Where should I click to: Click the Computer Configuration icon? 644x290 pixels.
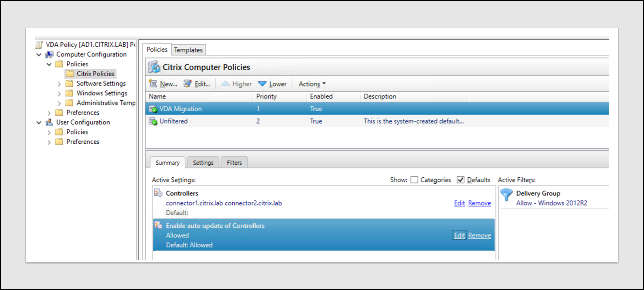[49, 54]
